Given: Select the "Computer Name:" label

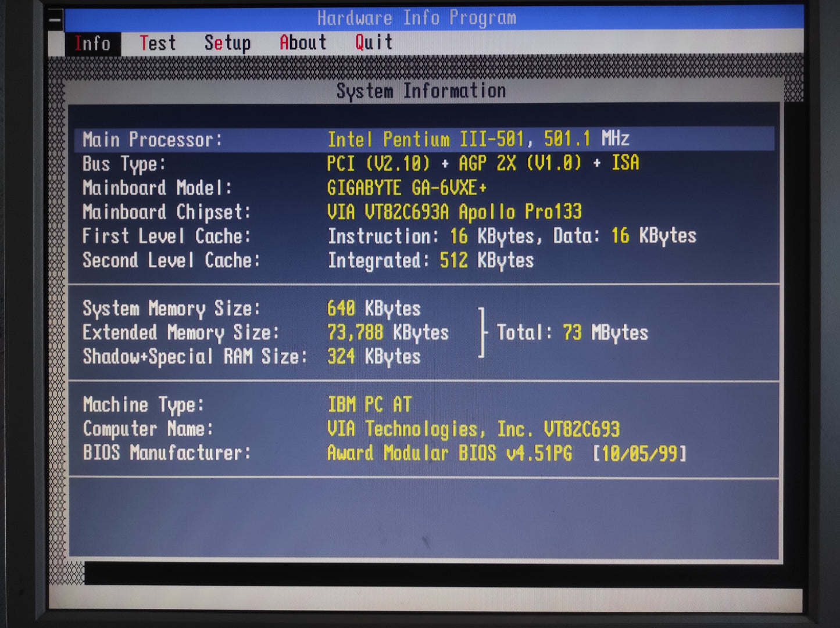Looking at the screenshot, I should [148, 429].
